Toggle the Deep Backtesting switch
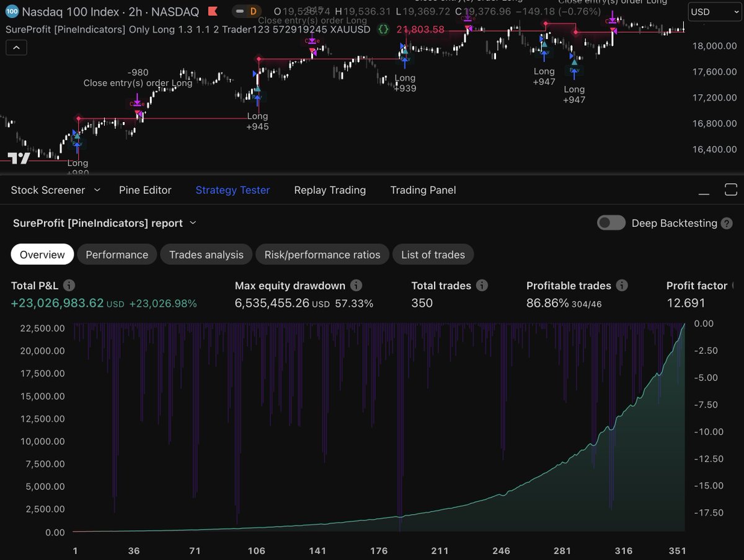 [x=611, y=223]
